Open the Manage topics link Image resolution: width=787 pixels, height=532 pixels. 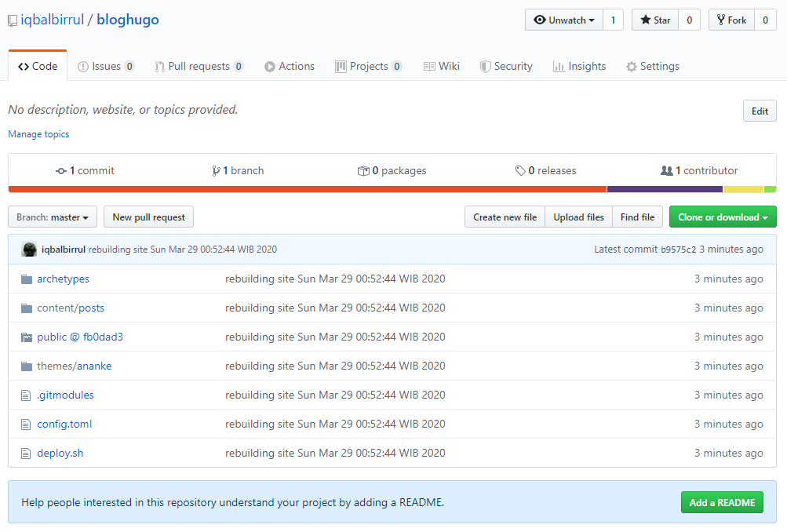click(38, 134)
